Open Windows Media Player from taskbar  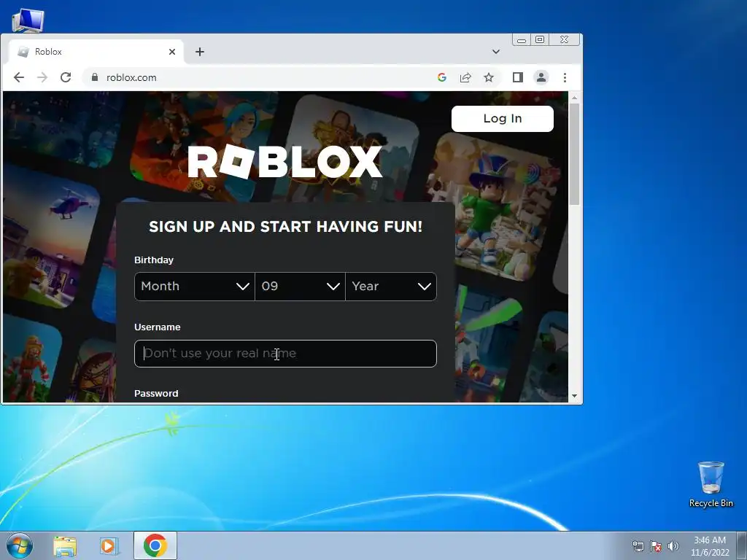pyautogui.click(x=109, y=546)
